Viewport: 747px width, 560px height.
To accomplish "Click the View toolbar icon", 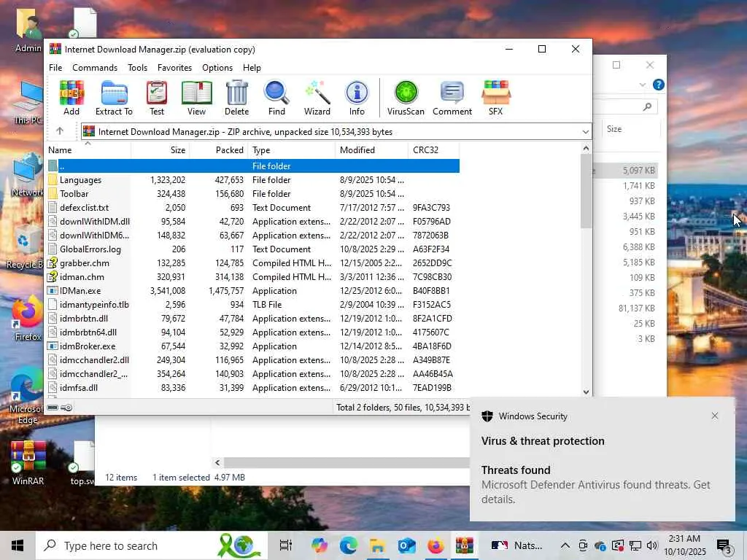I will pos(196,98).
